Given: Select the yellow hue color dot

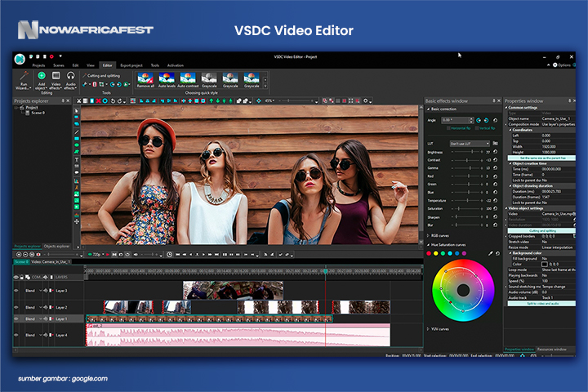Looking at the screenshot, I should 436,254.
